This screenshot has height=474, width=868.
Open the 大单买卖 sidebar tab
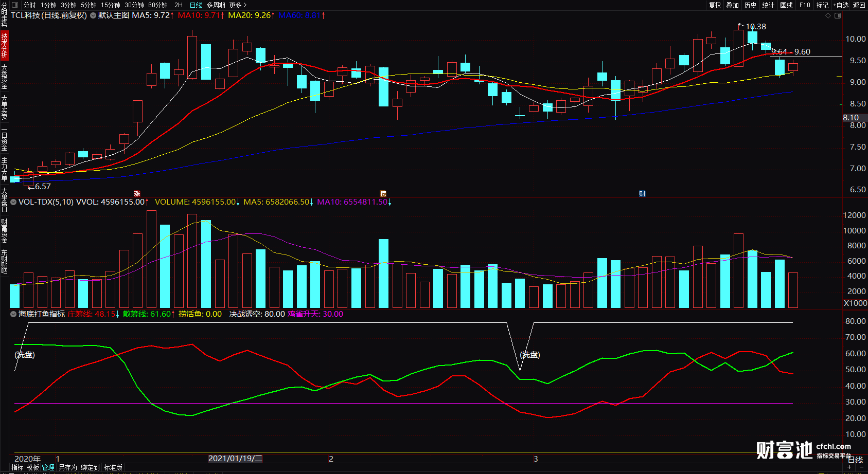[x=4, y=107]
